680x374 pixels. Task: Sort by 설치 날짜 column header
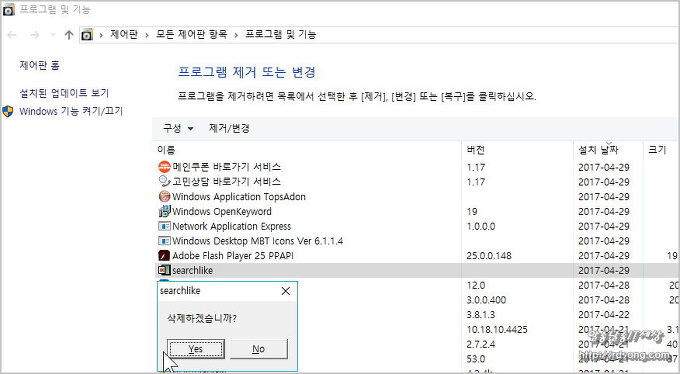(598, 150)
